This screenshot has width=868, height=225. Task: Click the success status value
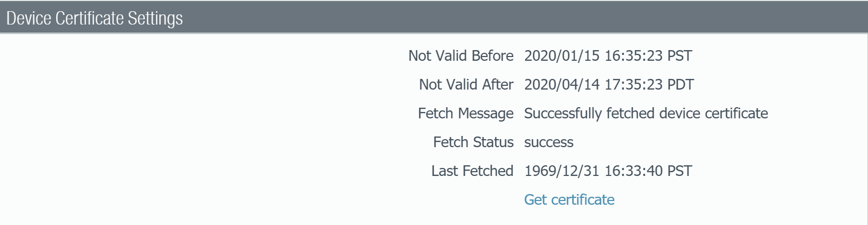pos(549,142)
